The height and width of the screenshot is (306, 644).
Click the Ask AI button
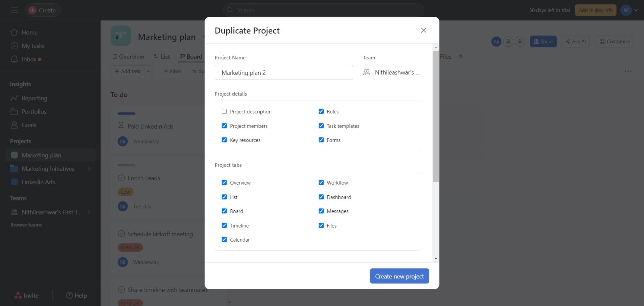point(575,41)
